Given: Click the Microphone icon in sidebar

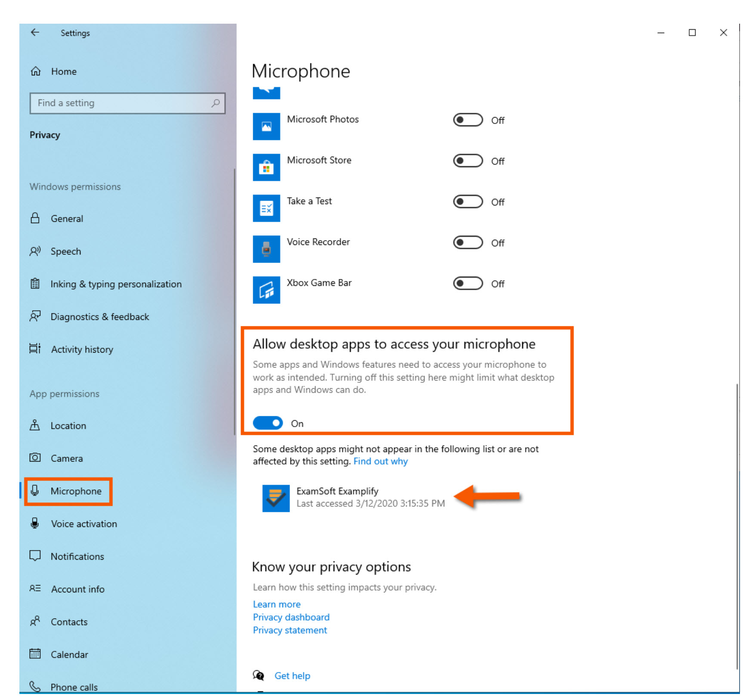Looking at the screenshot, I should pyautogui.click(x=35, y=490).
